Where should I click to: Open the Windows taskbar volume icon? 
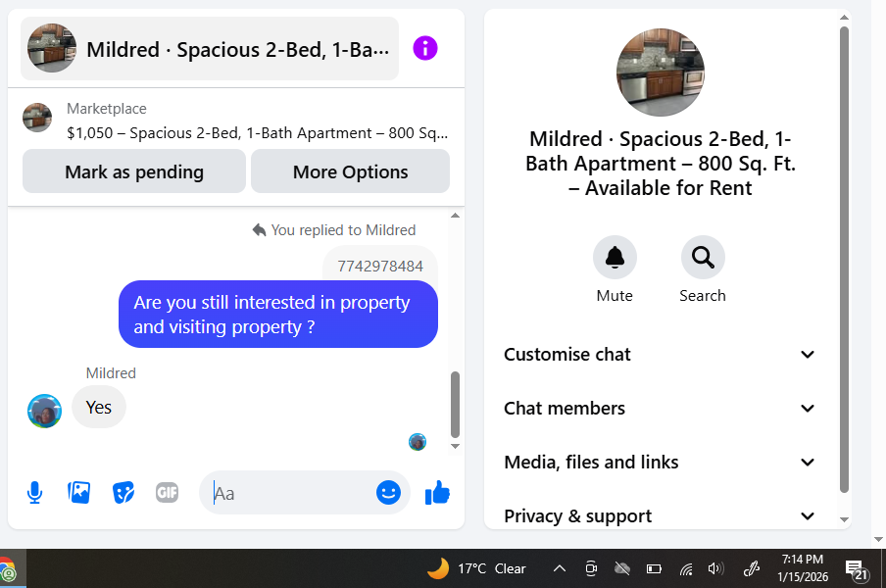715,568
